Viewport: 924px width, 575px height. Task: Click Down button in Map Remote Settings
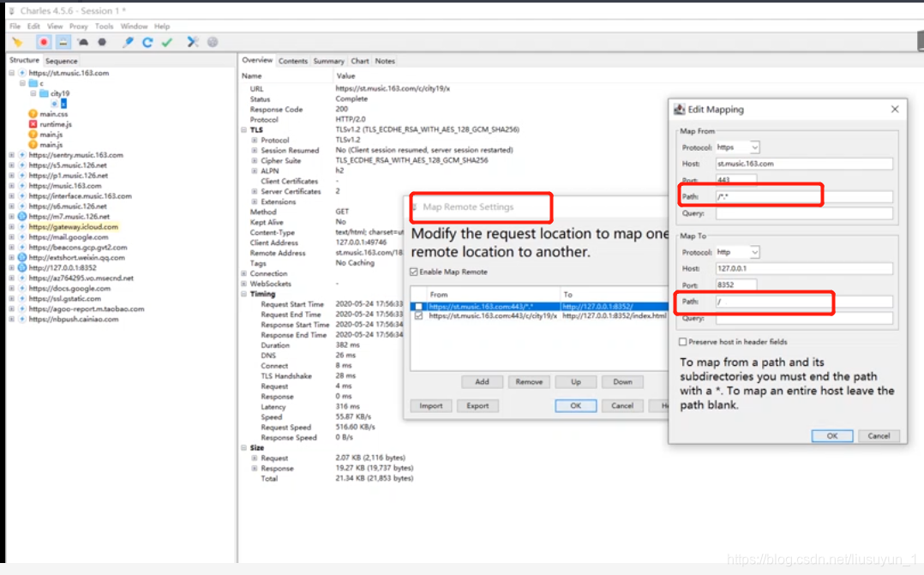tap(623, 382)
